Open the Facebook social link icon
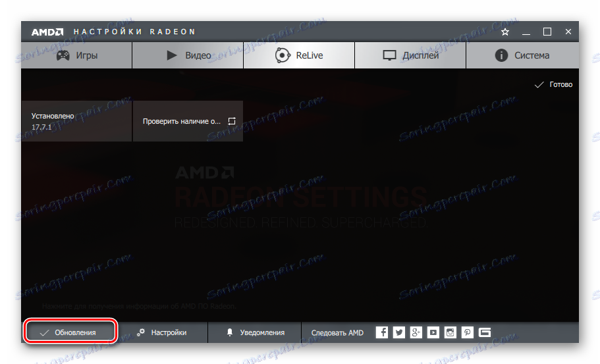The width and height of the screenshot is (600, 364). click(382, 332)
